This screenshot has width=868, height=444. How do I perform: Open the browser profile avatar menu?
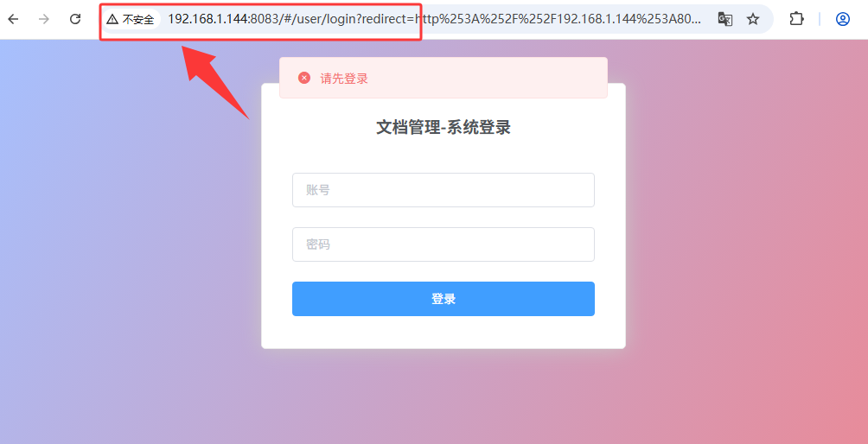tap(843, 19)
